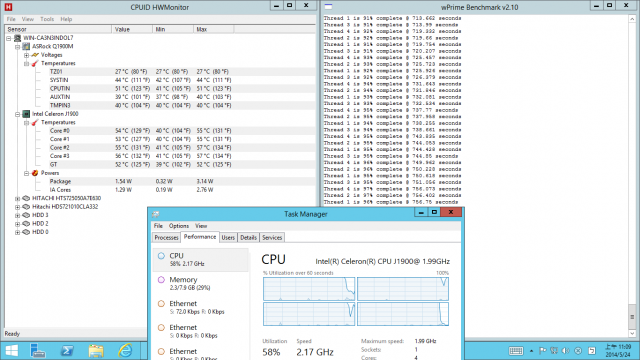
Task: Show hidden tray icons arrow
Action: (x=531, y=351)
